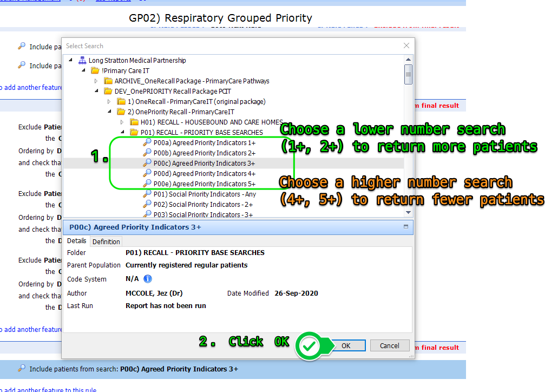Click the P00d) search magnifier icon
This screenshot has height=392, width=551.
[147, 173]
